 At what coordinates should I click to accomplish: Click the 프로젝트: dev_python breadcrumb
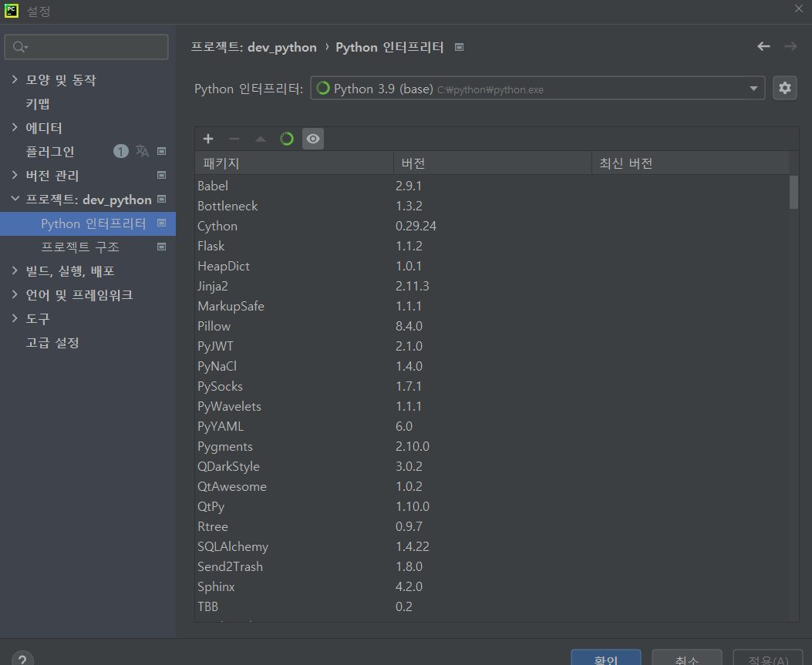point(254,47)
